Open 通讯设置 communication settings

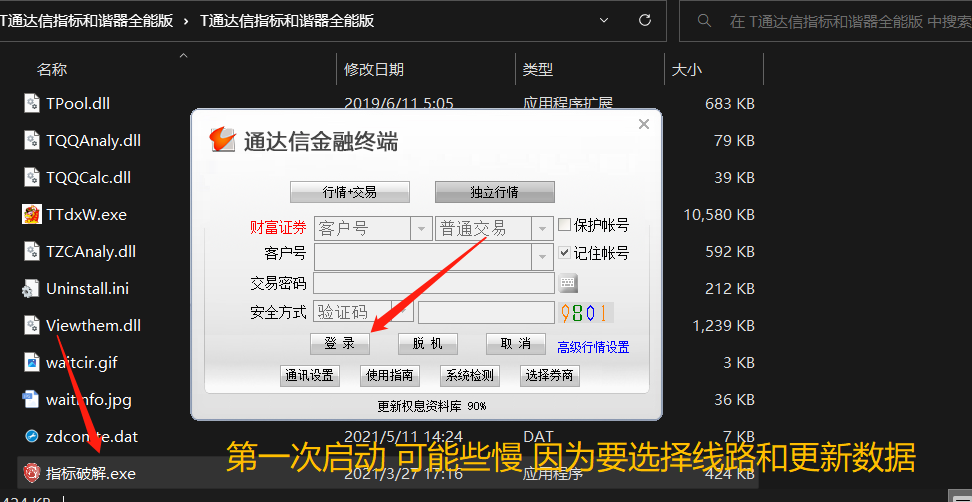click(x=310, y=375)
